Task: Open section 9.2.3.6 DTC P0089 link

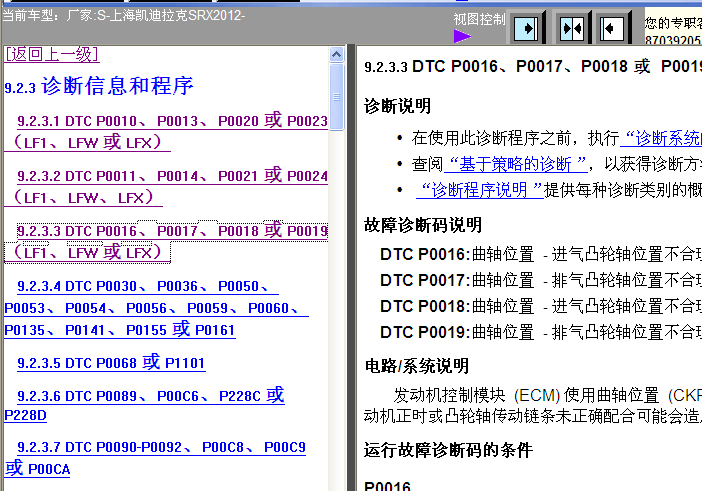Action: coord(144,405)
